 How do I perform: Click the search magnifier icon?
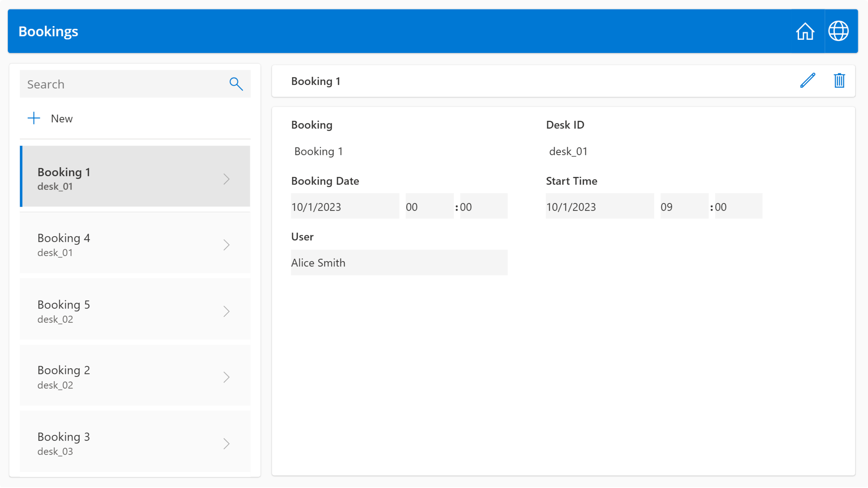(x=236, y=84)
